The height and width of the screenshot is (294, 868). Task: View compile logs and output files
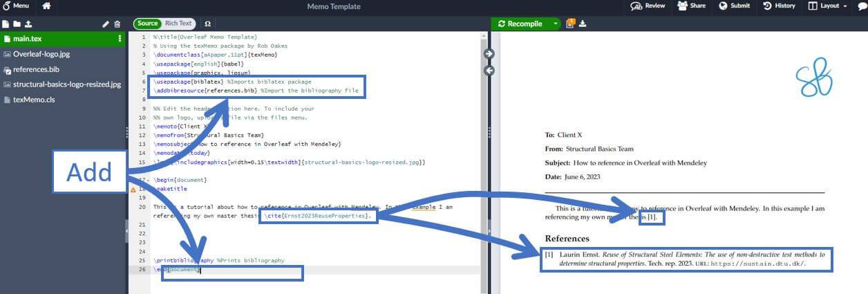[x=570, y=24]
